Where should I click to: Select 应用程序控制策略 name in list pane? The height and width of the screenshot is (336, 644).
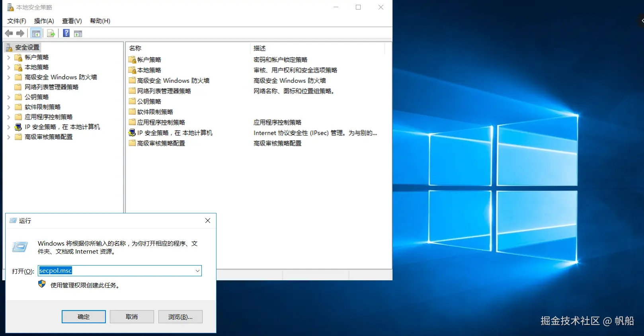(x=161, y=122)
